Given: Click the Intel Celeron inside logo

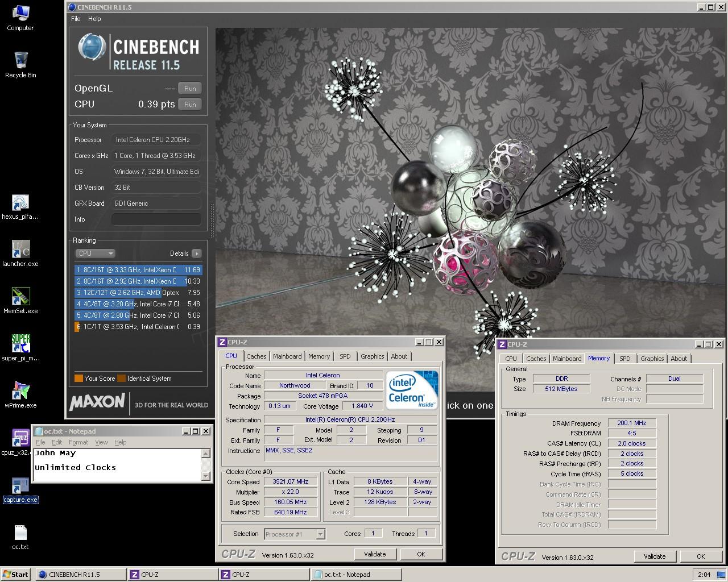Looking at the screenshot, I should [412, 390].
